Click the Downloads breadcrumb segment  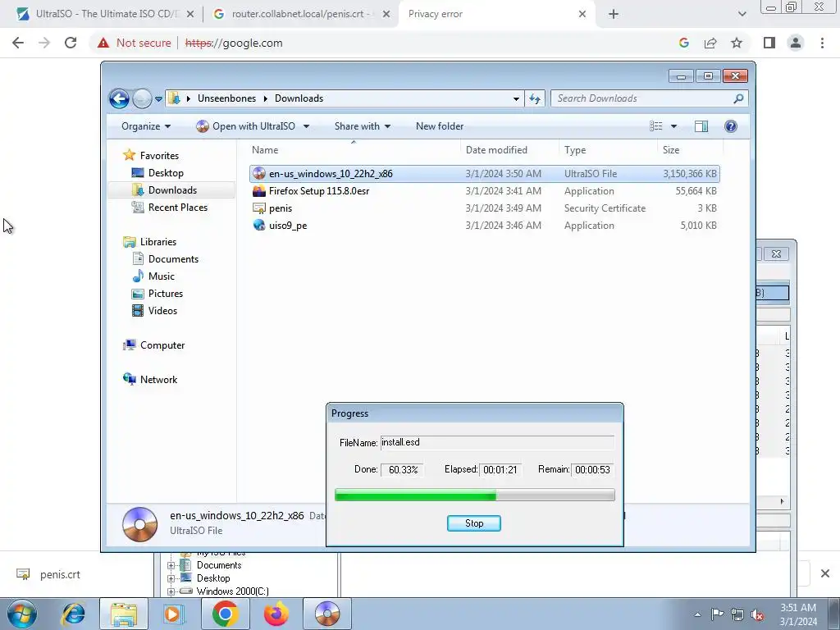pyautogui.click(x=299, y=98)
